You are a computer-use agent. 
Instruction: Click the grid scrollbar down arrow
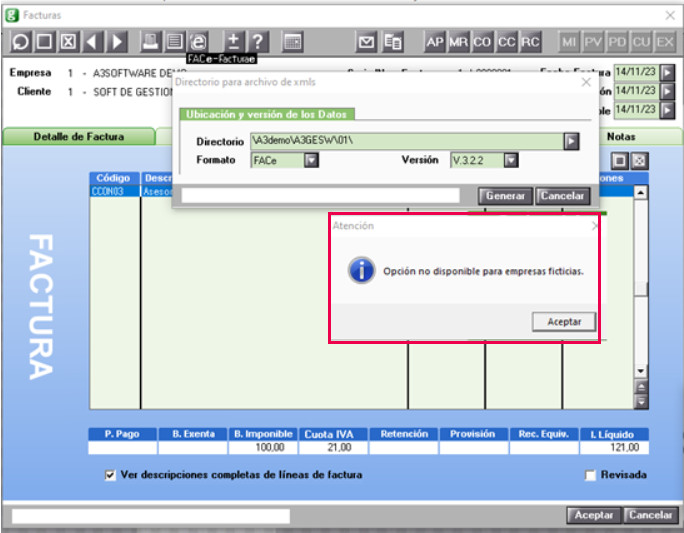pos(640,371)
